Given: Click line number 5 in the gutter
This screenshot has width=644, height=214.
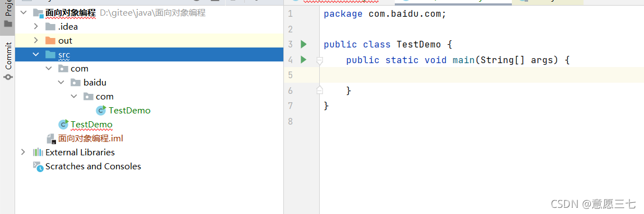Looking at the screenshot, I should click(291, 75).
